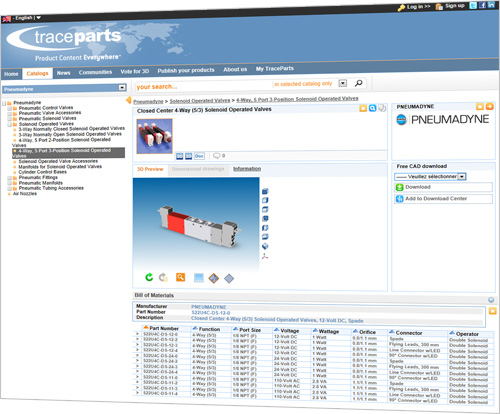This screenshot has height=414, width=500.
Task: Click the blue zoom icon in product header
Action: pyautogui.click(x=373, y=108)
